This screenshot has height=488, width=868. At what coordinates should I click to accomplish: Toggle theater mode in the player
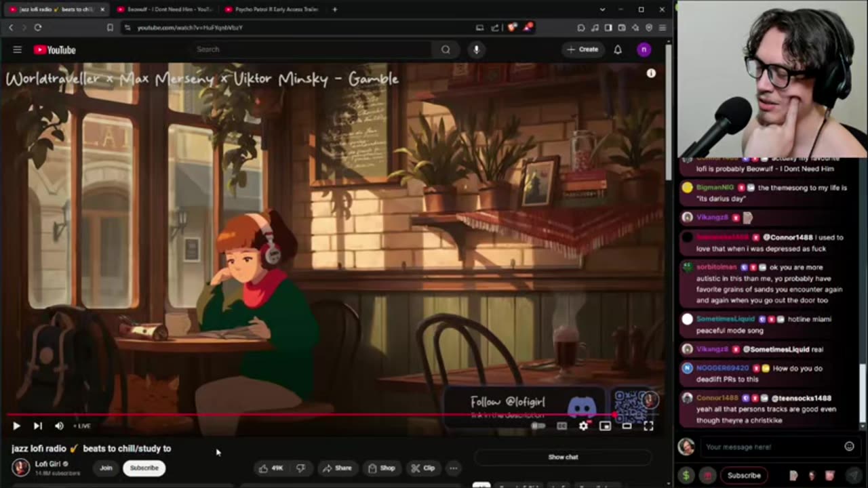[x=627, y=426]
